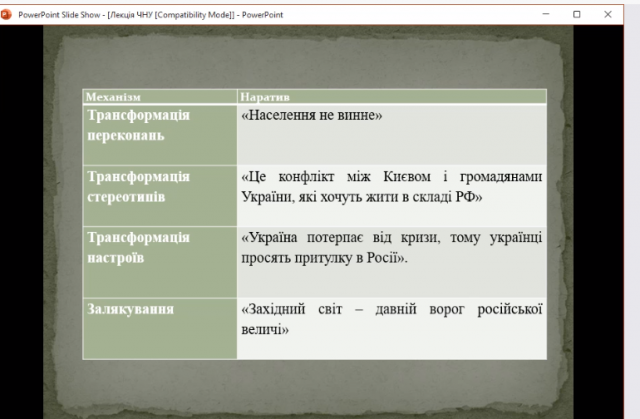Maximize the PowerPoint Slide Show window
640x419 pixels.
tap(576, 14)
